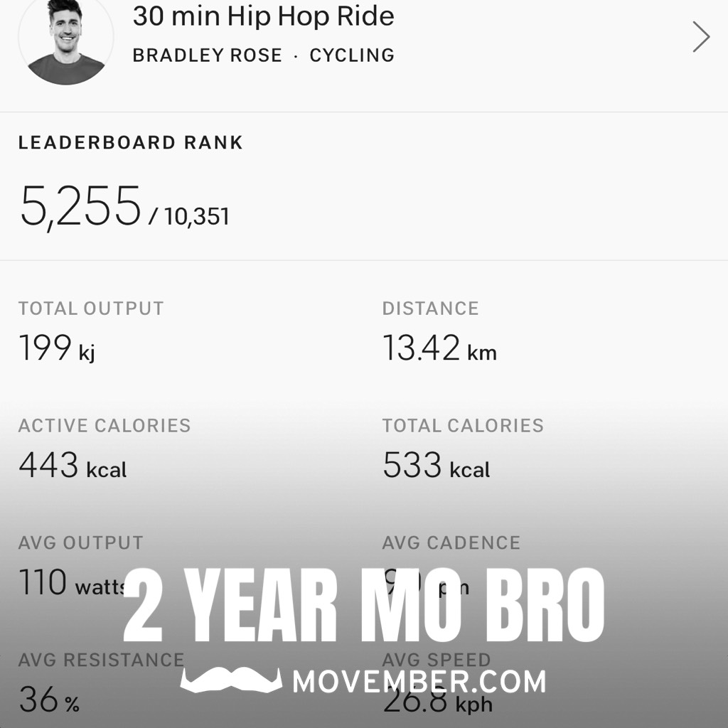
Task: Open the 30 min Hip Hop Ride title
Action: [x=263, y=16]
